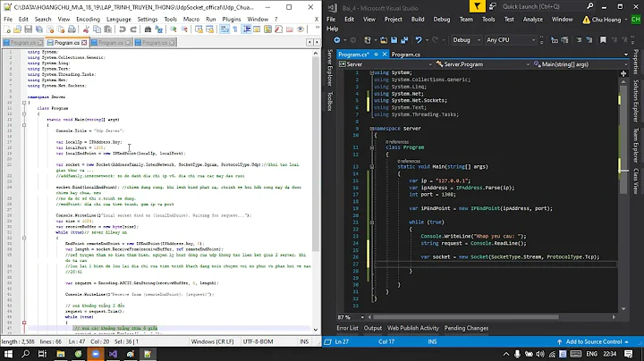This screenshot has height=361, width=644.
Task: Click Notepad++ New file icon
Action: pos(7,29)
